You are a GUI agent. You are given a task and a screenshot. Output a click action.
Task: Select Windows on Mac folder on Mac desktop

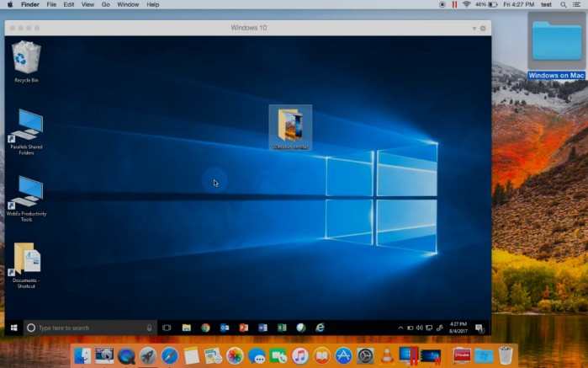[557, 45]
